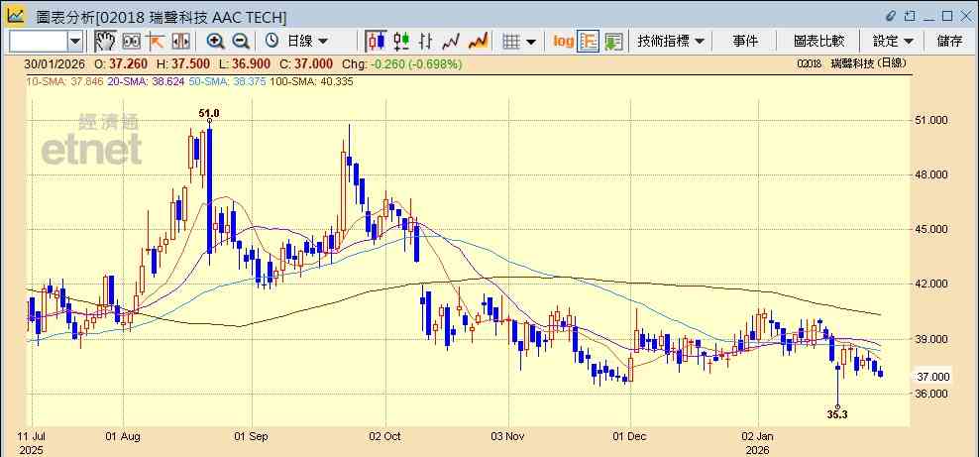Click the L: 36.900 low value

coord(245,63)
